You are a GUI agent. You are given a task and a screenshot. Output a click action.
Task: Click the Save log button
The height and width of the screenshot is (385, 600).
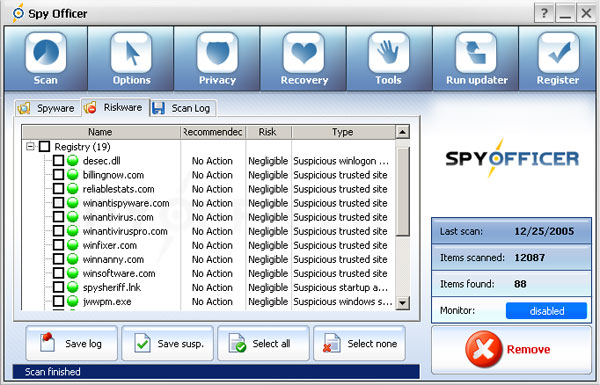[x=72, y=343]
